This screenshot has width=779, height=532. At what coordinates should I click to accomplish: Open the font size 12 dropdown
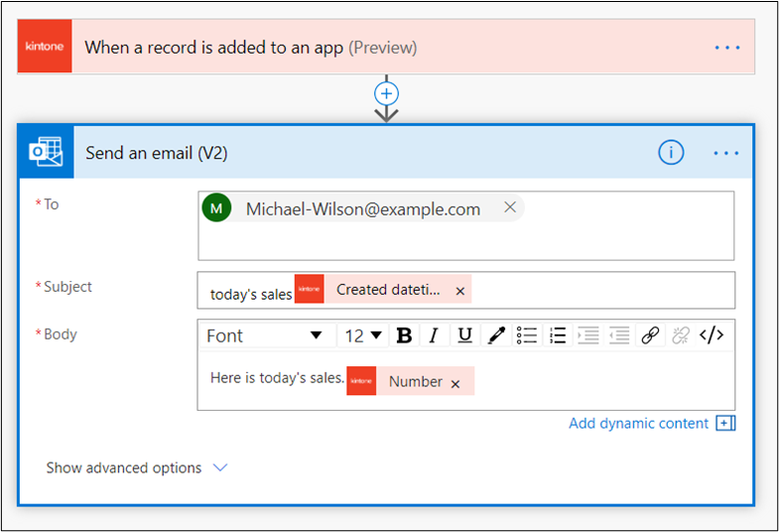(363, 335)
